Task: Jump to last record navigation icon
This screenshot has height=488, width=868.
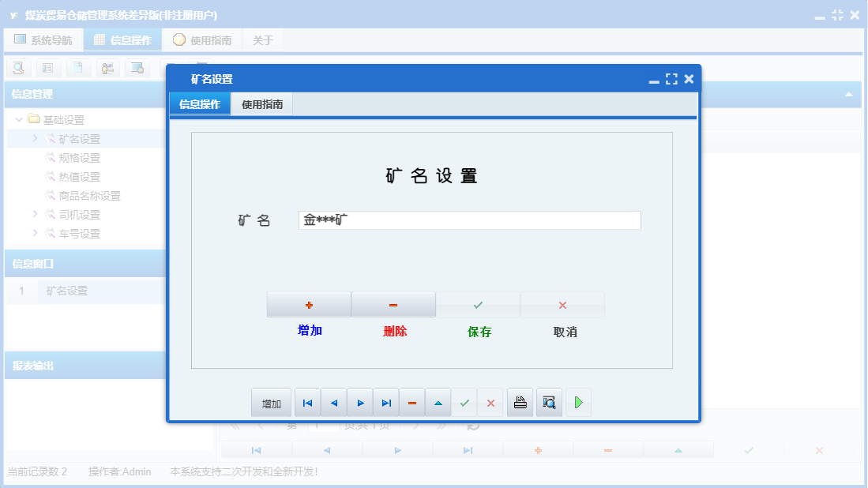Action: (x=386, y=402)
